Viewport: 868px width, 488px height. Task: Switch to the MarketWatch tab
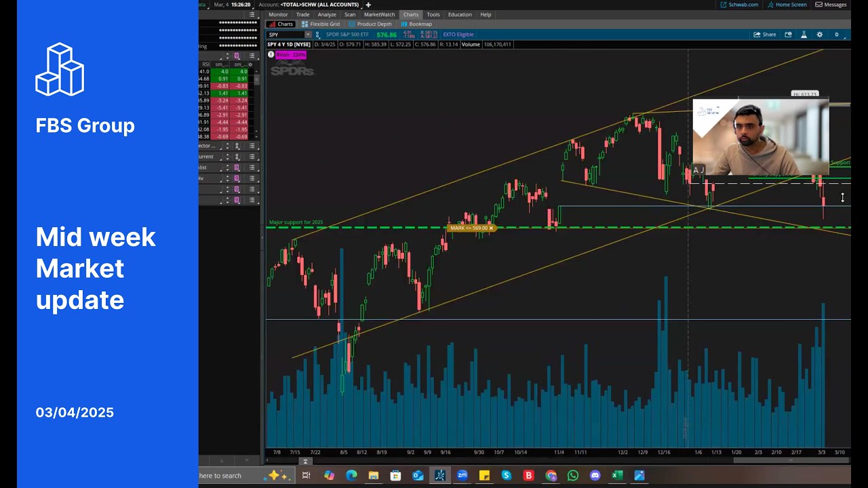379,14
